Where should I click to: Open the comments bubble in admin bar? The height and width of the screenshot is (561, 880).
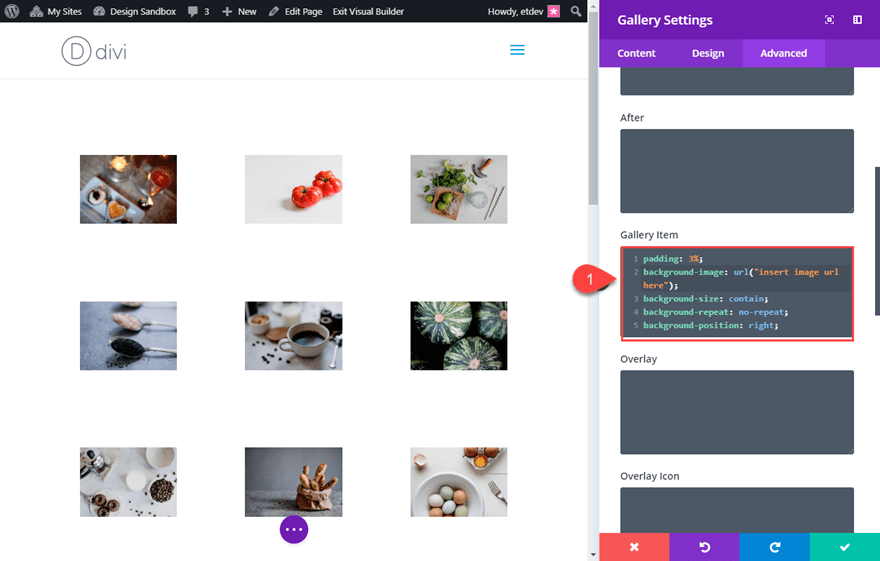(199, 11)
